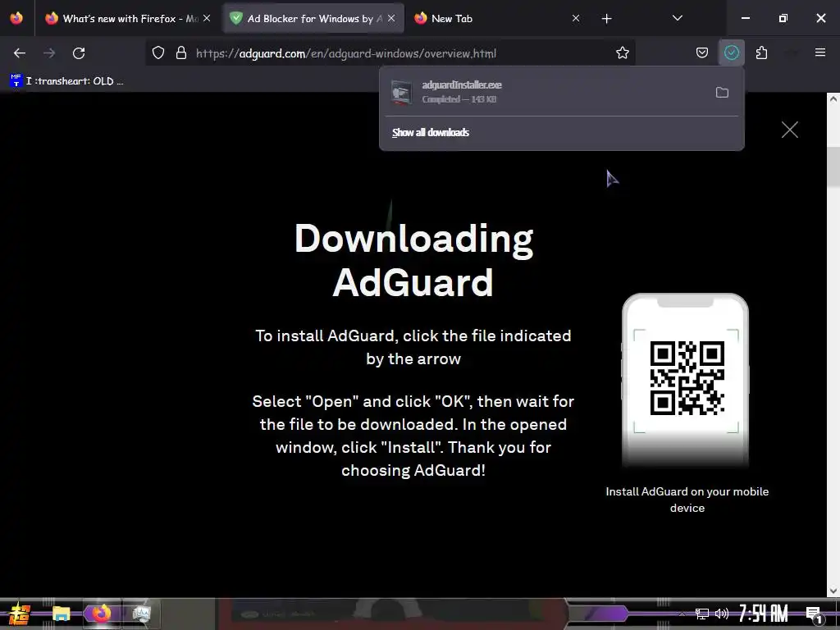
Task: Open the tracking protection shield icon
Action: tap(158, 53)
